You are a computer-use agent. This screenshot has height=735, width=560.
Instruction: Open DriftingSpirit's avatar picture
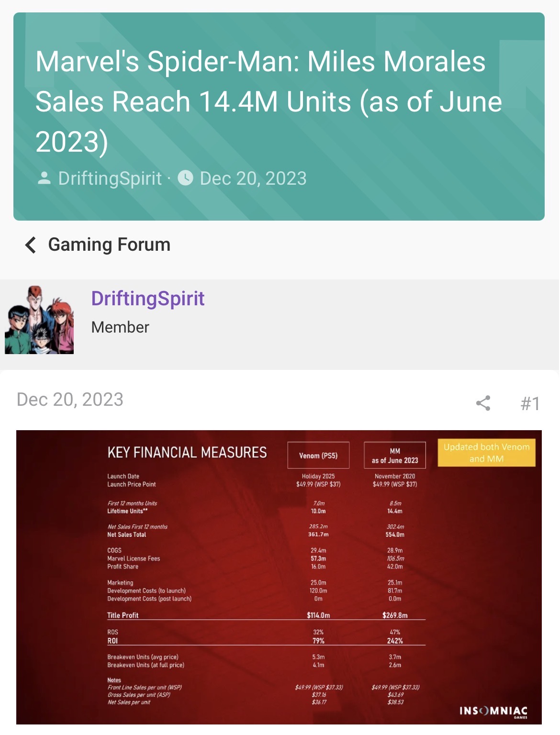coord(39,320)
